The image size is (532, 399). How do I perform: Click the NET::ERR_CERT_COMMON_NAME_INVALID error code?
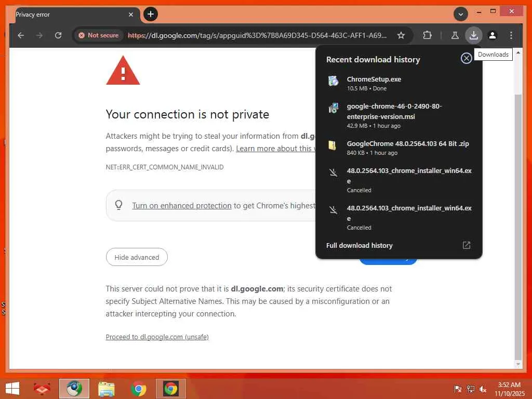[165, 167]
